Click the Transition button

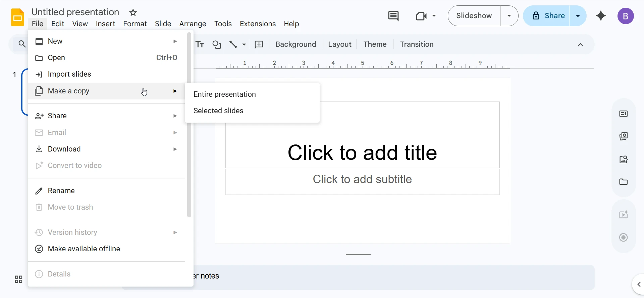pyautogui.click(x=417, y=44)
